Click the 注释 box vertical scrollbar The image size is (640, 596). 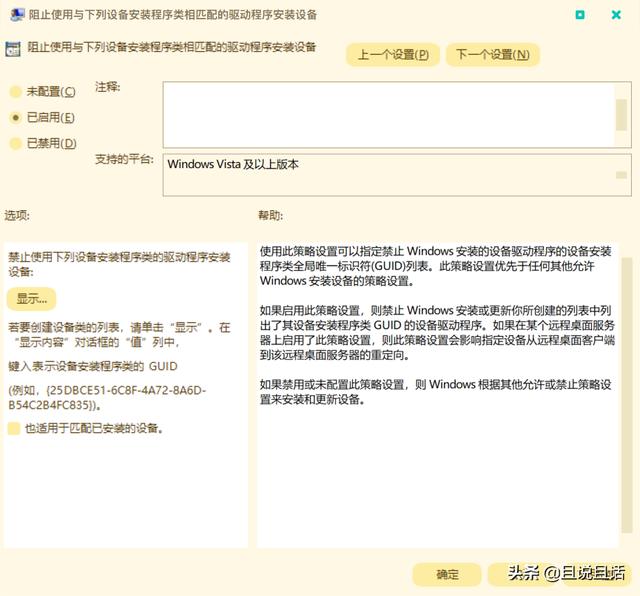(622, 115)
